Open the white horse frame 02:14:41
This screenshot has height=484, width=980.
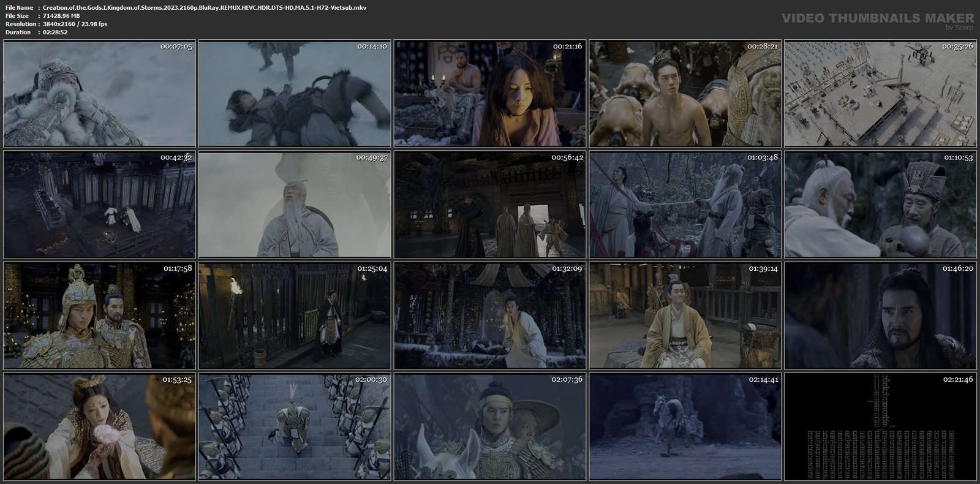685,426
